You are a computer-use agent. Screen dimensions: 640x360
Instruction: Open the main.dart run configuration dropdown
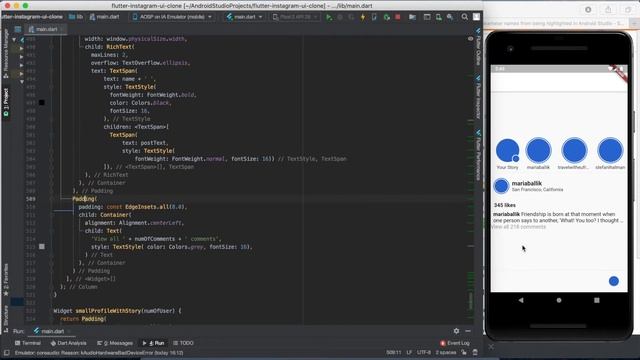click(x=244, y=17)
